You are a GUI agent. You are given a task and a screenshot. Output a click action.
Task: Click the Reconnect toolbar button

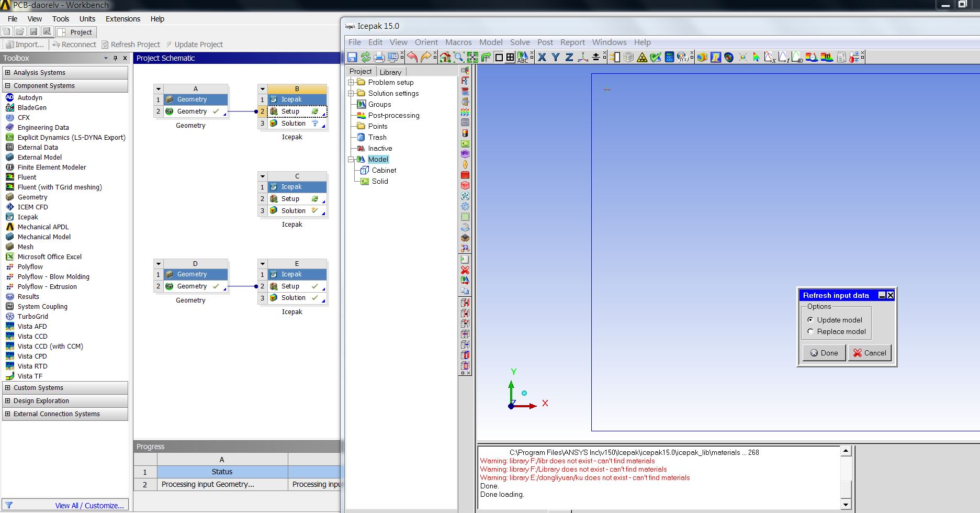point(74,44)
